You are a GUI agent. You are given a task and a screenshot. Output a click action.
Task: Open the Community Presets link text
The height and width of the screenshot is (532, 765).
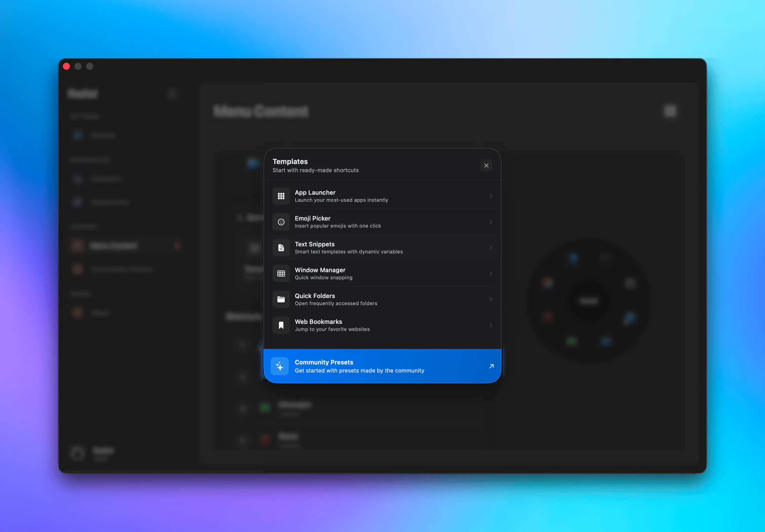click(x=323, y=362)
